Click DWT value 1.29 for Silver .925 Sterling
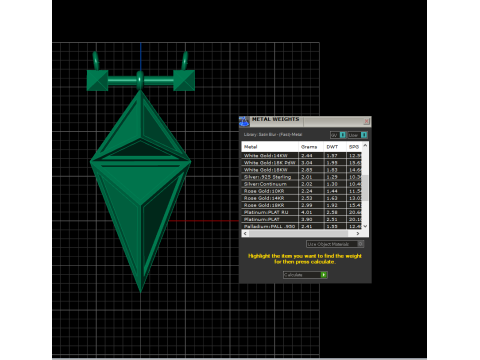This screenshot has height=360, width=480. pyautogui.click(x=332, y=177)
